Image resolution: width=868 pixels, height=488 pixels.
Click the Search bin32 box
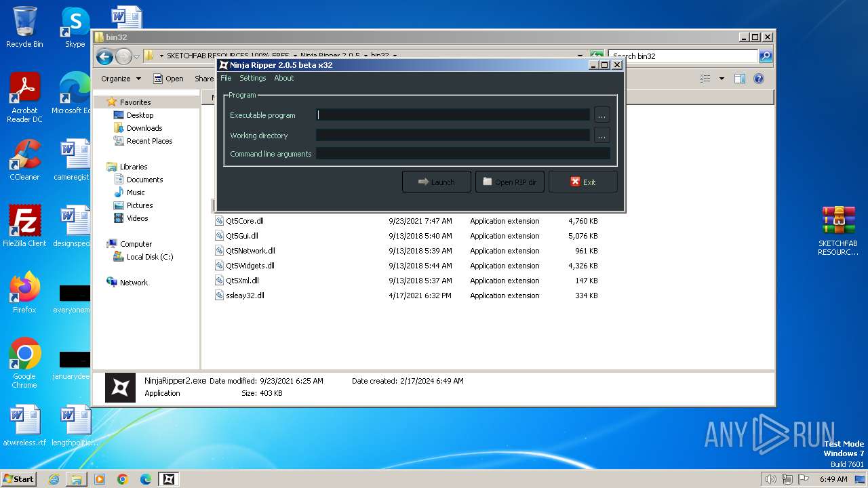pyautogui.click(x=684, y=56)
